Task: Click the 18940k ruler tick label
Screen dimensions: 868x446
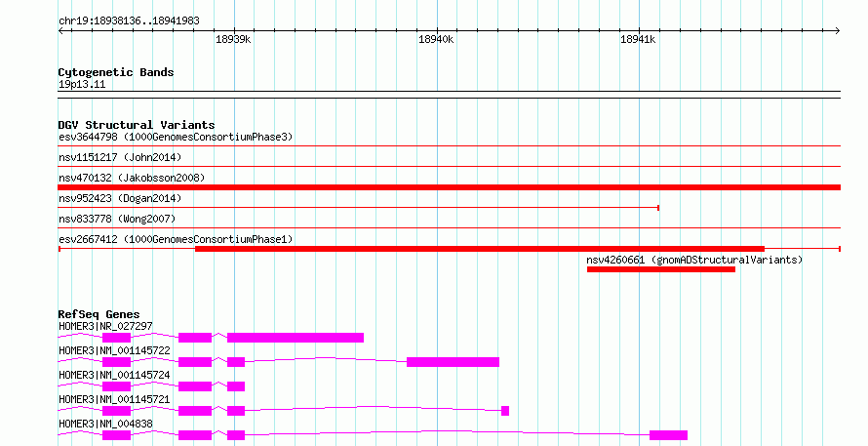Action: point(436,39)
